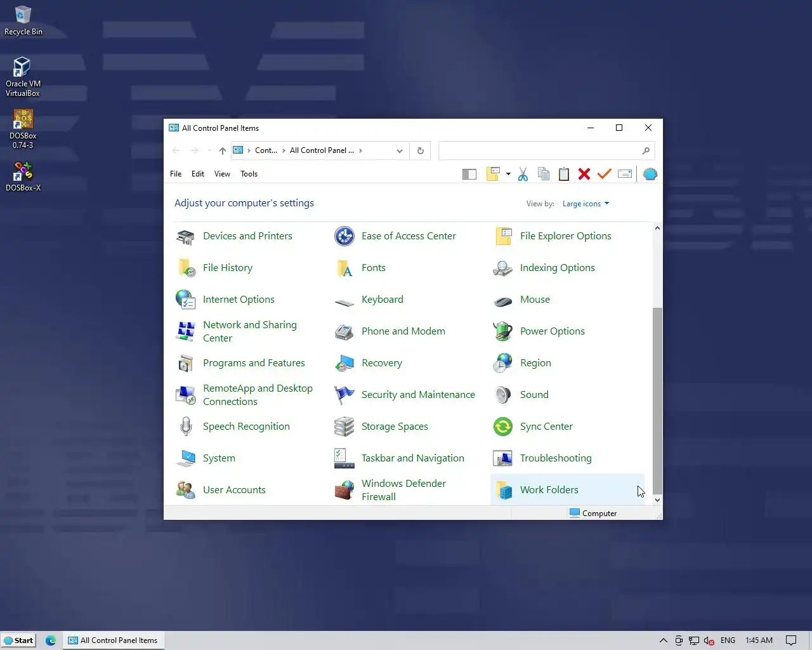This screenshot has width=812, height=650.
Task: Open the Tools menu
Action: coord(249,174)
